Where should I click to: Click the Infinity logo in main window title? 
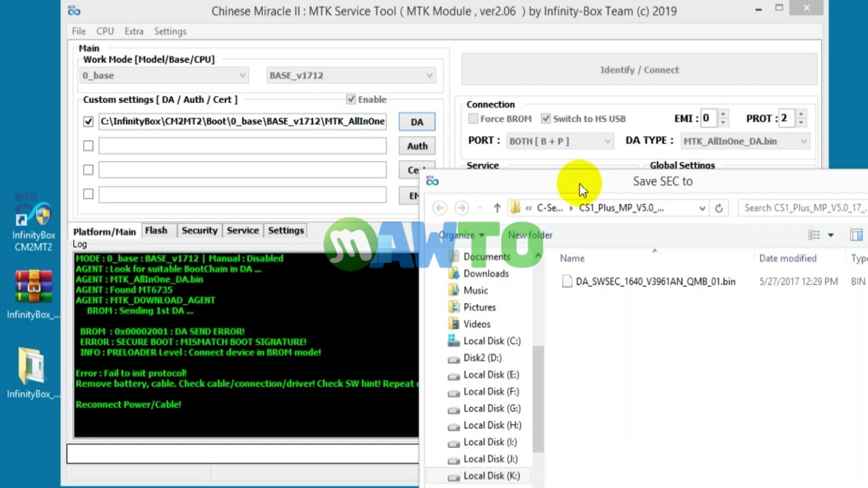point(74,11)
